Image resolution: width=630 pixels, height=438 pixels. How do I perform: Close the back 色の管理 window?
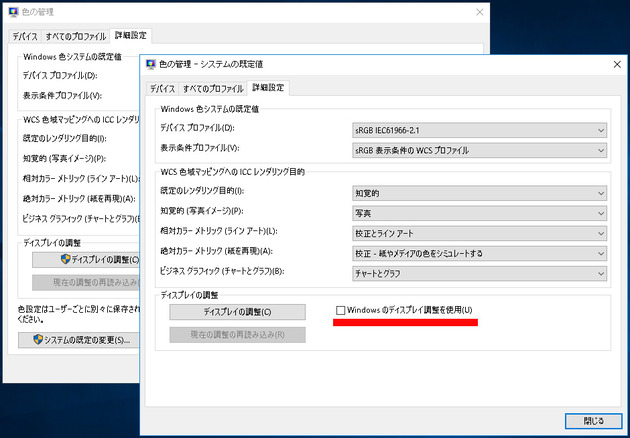point(480,12)
